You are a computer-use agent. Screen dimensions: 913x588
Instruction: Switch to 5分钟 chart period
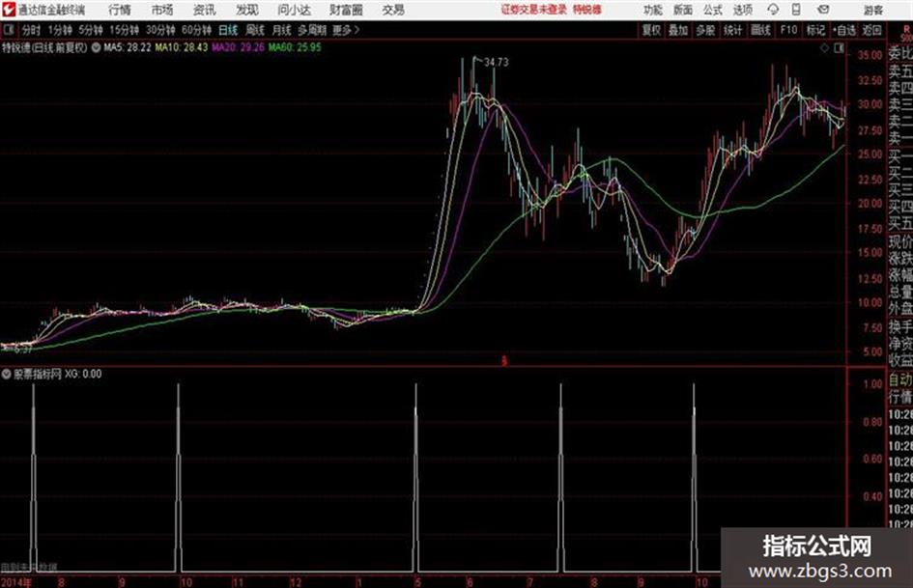point(91,30)
